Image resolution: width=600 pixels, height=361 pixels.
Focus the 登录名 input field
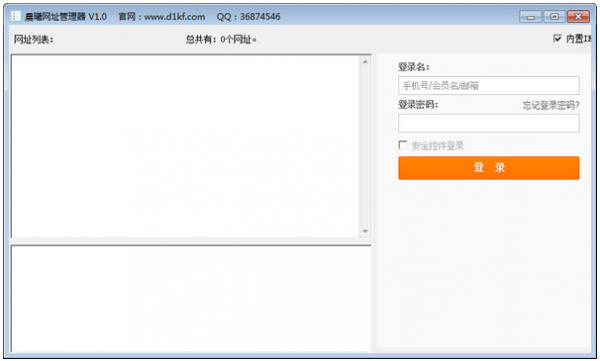(x=489, y=85)
